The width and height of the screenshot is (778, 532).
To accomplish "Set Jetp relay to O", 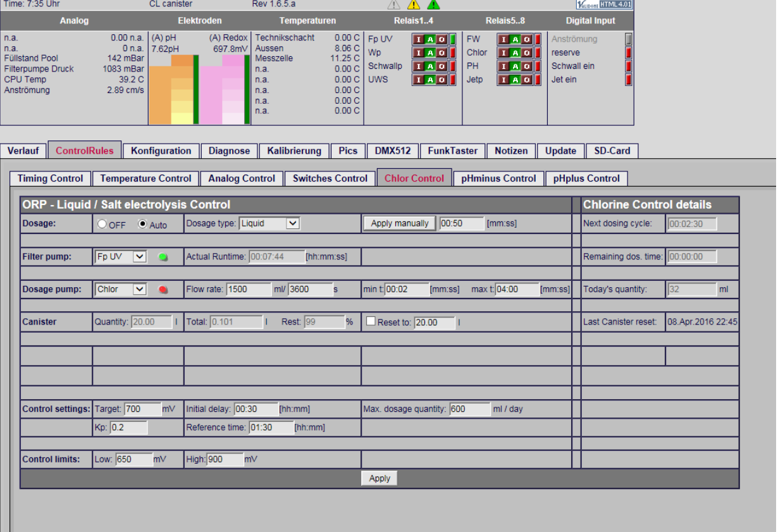I will coord(526,80).
